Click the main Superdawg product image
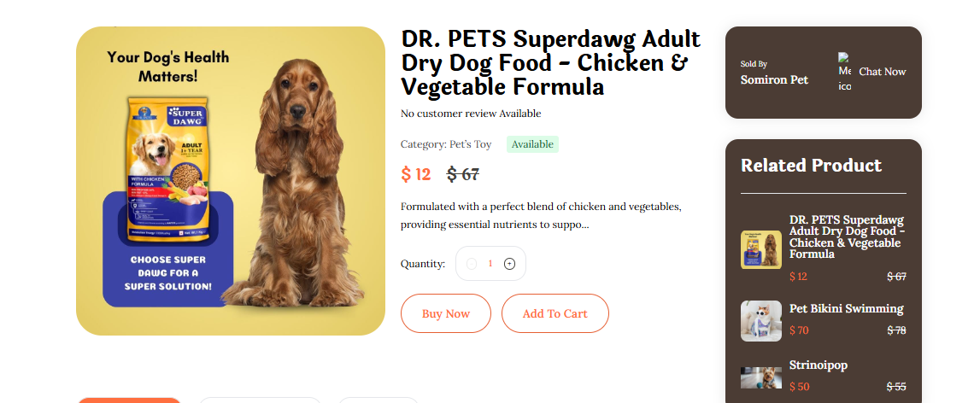 click(x=231, y=181)
